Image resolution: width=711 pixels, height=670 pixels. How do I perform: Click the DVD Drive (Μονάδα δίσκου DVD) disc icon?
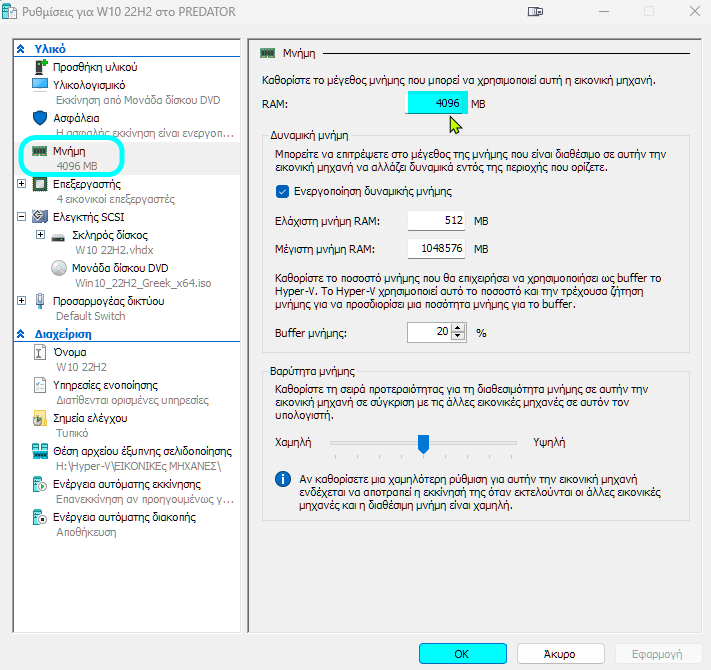[59, 268]
